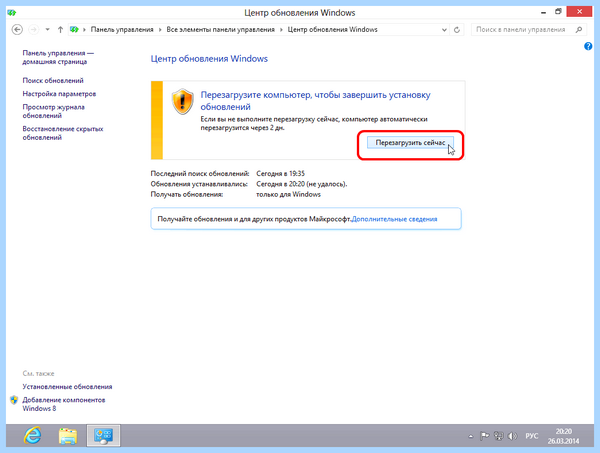This screenshot has width=600, height=453.
Task: Click 'Сегодня в 20:20 (не удалось).' status text
Action: pos(302,184)
